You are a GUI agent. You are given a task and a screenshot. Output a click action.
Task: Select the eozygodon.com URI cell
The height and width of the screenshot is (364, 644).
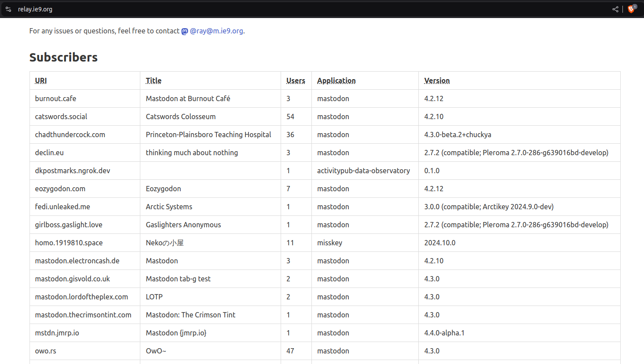pyautogui.click(x=85, y=189)
